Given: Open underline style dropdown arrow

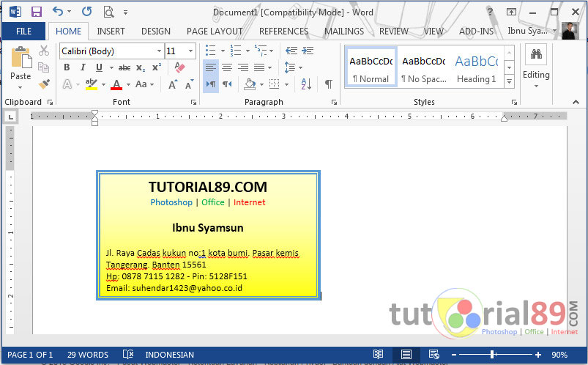Looking at the screenshot, I should 111,68.
